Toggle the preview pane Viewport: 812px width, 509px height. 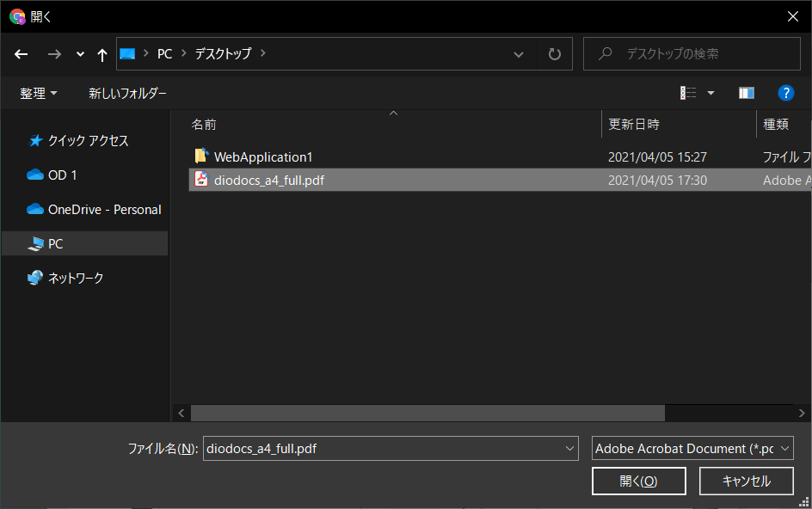click(x=747, y=93)
